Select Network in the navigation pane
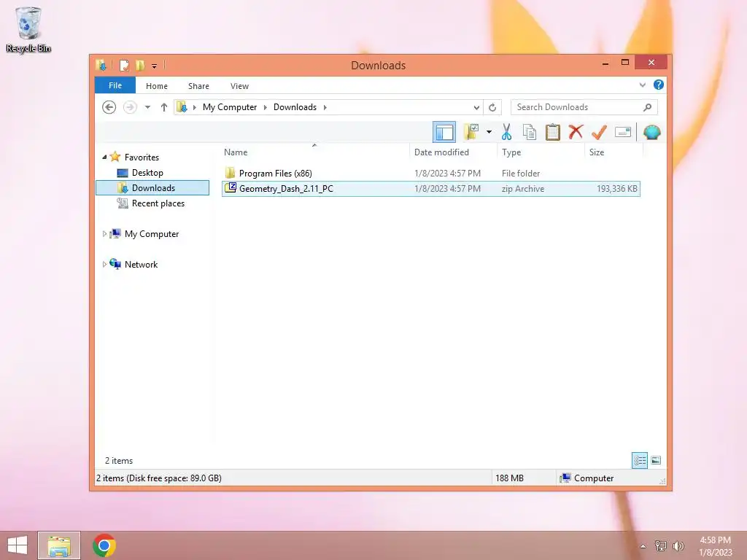Image resolution: width=747 pixels, height=560 pixels. tap(141, 264)
